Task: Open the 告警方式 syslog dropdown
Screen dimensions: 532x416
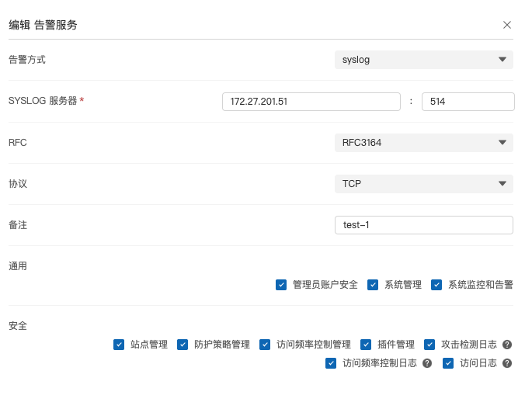Action: pyautogui.click(x=423, y=60)
